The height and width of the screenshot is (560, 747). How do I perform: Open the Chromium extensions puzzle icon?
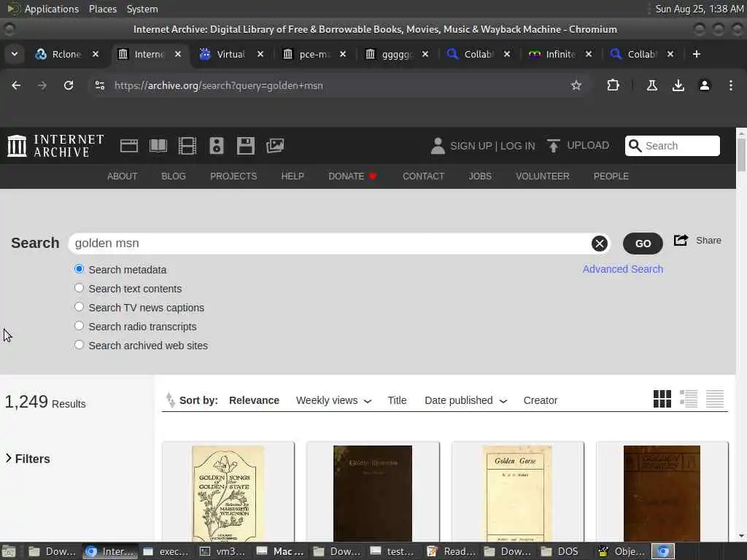613,85
